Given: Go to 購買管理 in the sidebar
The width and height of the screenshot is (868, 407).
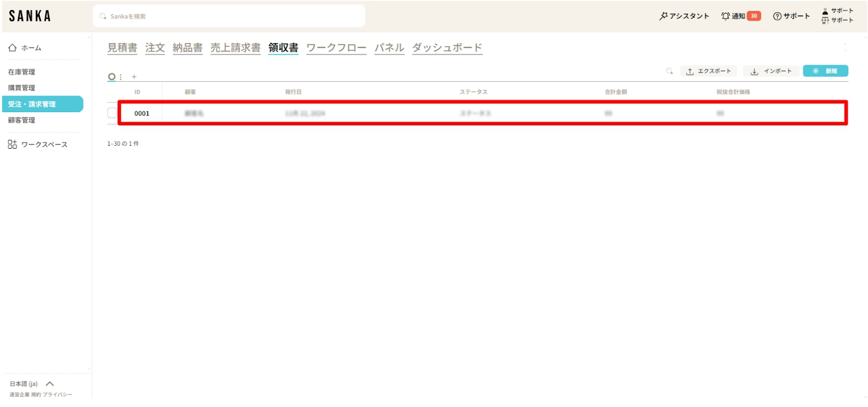Looking at the screenshot, I should pyautogui.click(x=22, y=88).
